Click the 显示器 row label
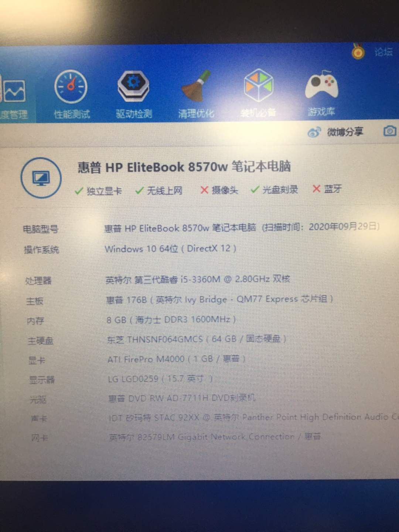 (42, 380)
